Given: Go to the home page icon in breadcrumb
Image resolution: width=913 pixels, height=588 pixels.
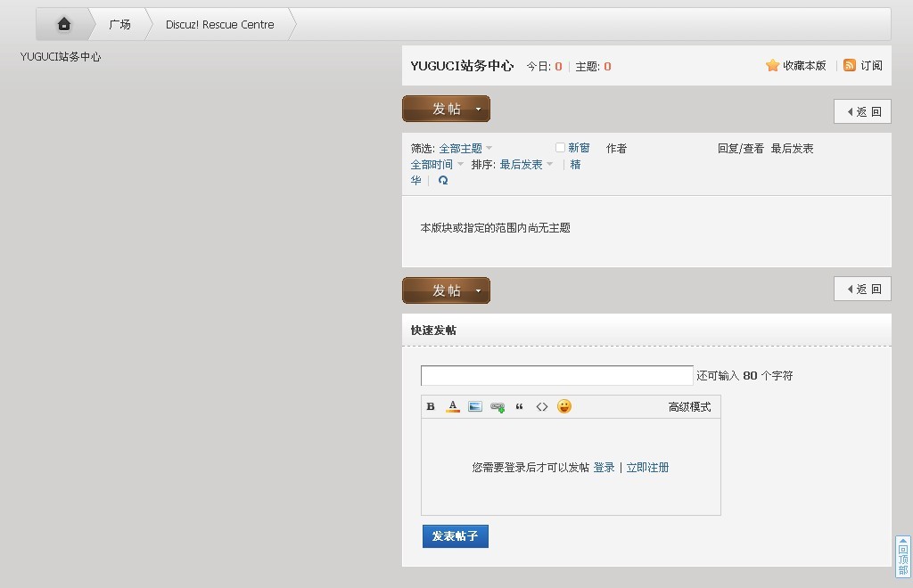Looking at the screenshot, I should coord(64,24).
